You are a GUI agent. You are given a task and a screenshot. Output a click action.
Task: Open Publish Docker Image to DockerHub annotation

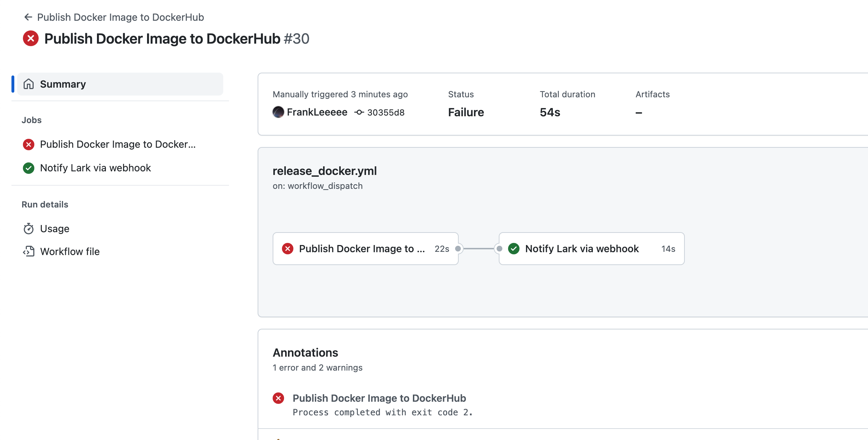point(379,398)
